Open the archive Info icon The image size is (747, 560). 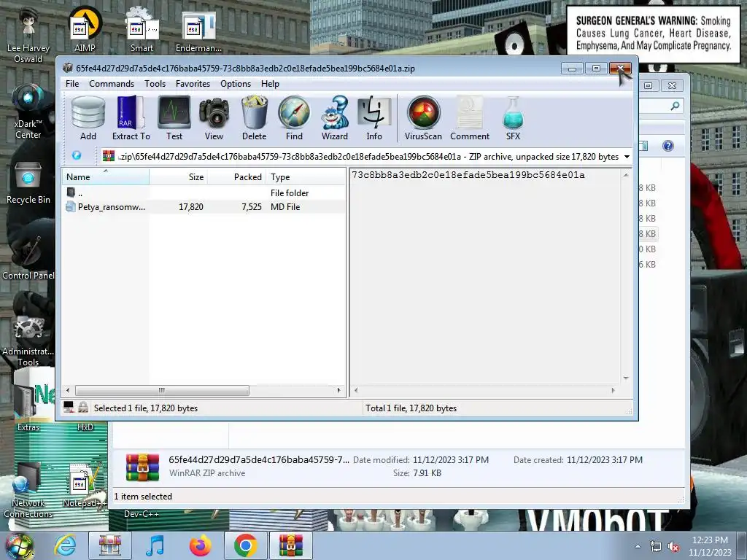(374, 118)
